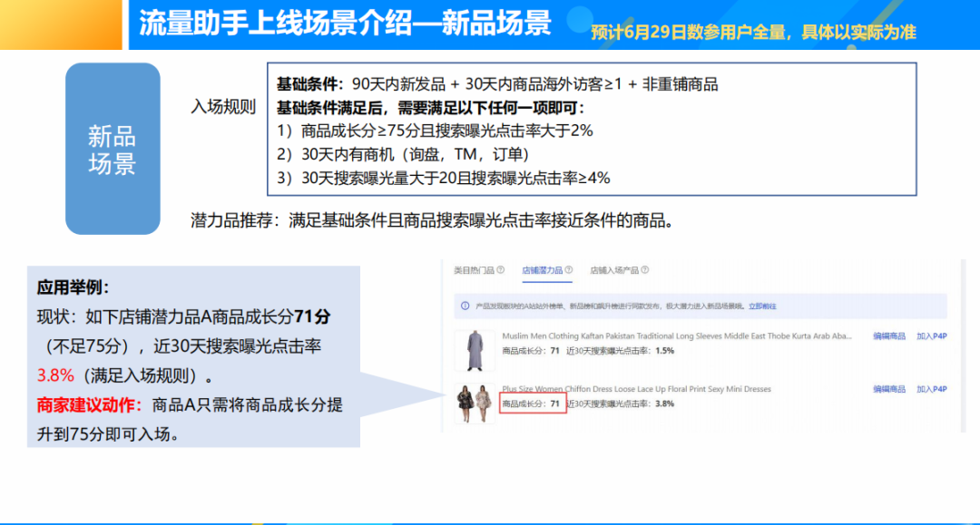Screen dimensions: 980x525
Task: Open the 店铺入场产品 tab
Action: (x=614, y=271)
